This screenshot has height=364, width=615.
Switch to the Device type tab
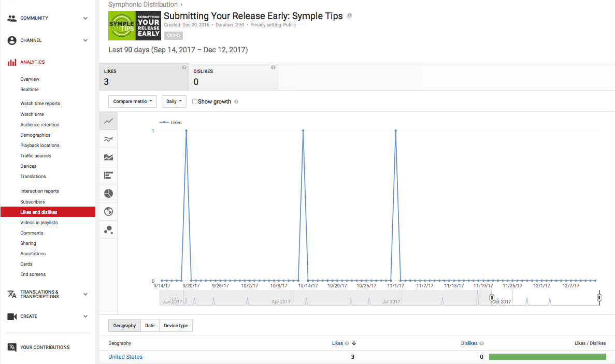click(x=176, y=326)
